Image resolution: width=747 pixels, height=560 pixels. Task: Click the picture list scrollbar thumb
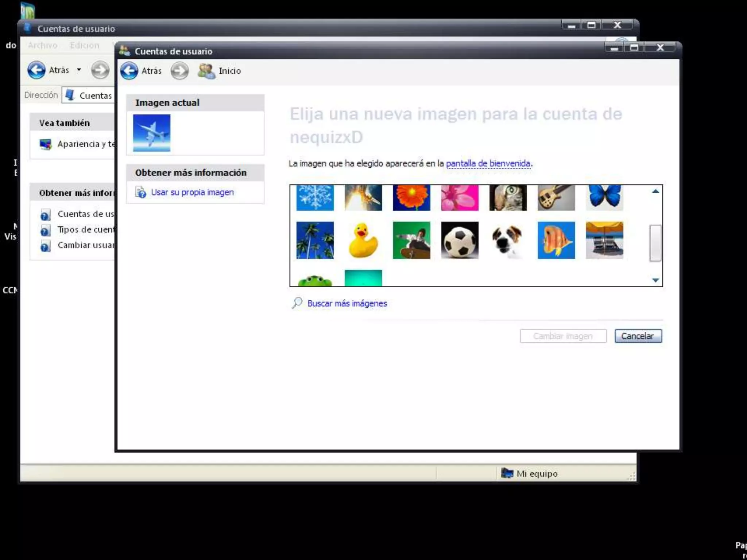tap(655, 243)
